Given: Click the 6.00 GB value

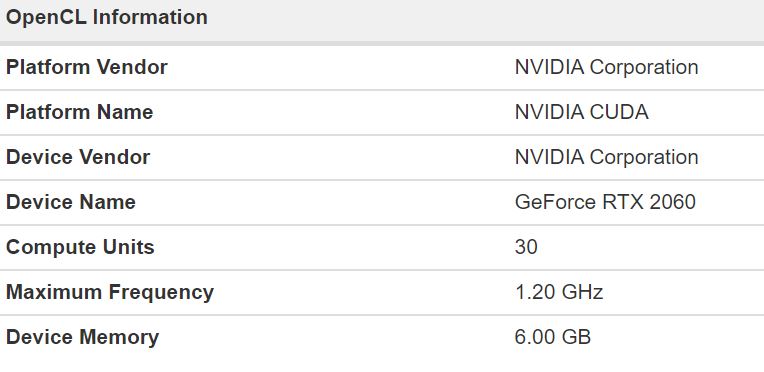Looking at the screenshot, I should pos(553,337).
